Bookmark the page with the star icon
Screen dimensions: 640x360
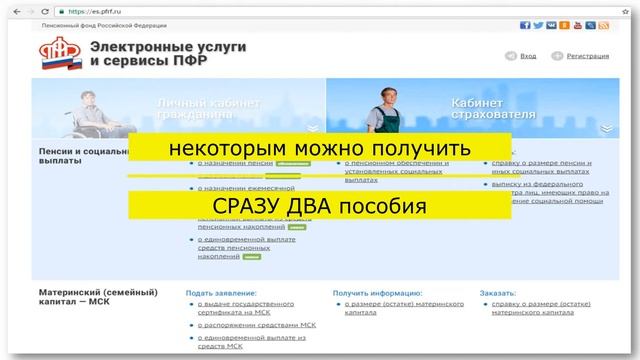pyautogui.click(x=625, y=11)
